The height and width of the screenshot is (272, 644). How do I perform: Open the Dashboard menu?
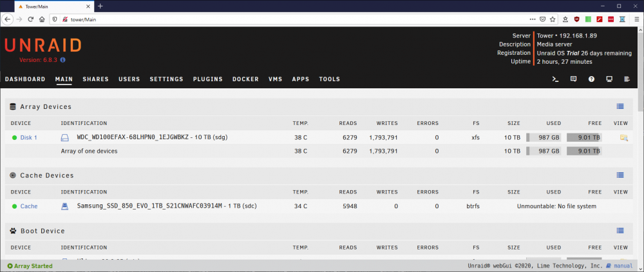pyautogui.click(x=25, y=79)
